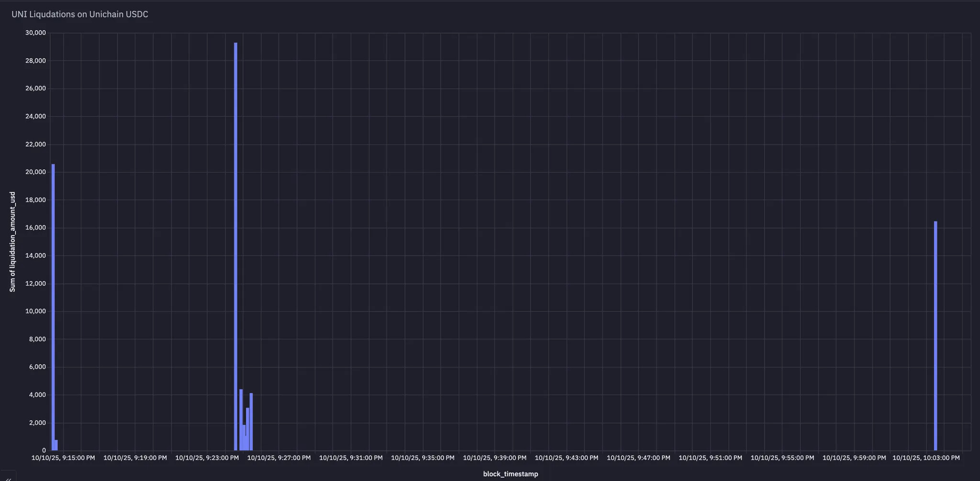Click the 9:15:00 PM x-axis label
This screenshot has height=481, width=980.
63,458
